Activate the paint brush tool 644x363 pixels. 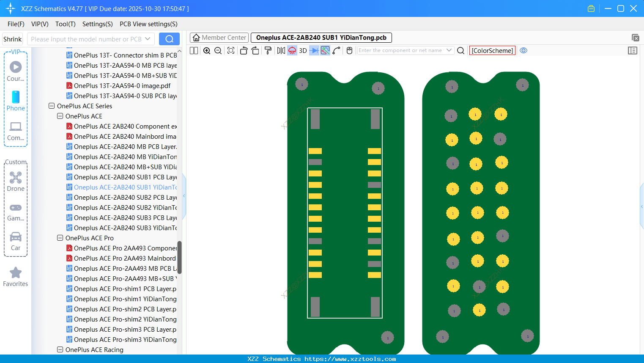click(268, 50)
